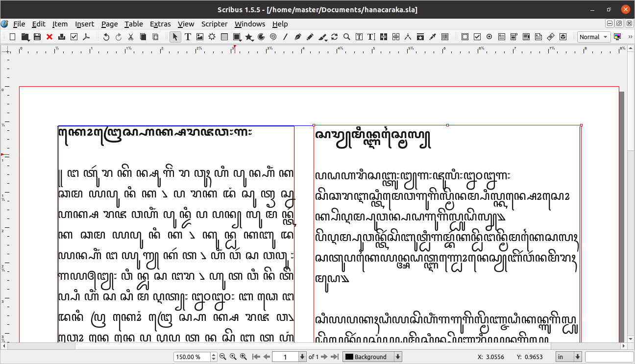Open the Windows menu
This screenshot has width=635, height=364.
(250, 24)
